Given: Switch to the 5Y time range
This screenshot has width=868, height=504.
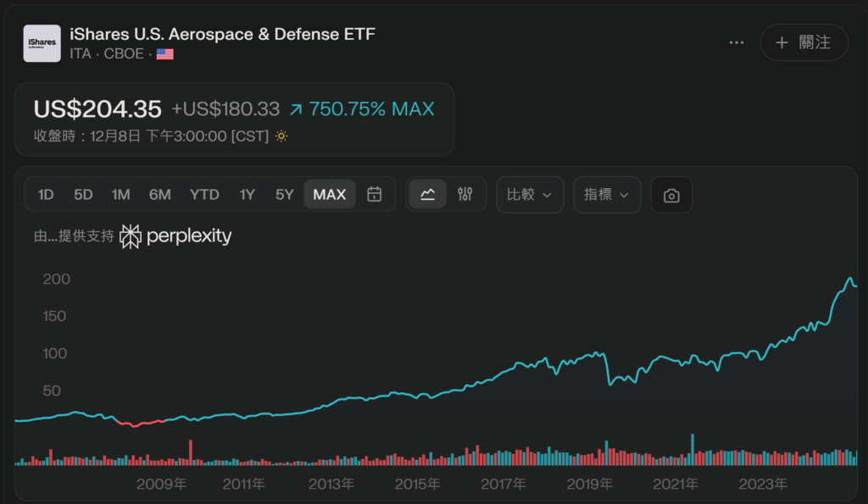Looking at the screenshot, I should click(x=284, y=194).
